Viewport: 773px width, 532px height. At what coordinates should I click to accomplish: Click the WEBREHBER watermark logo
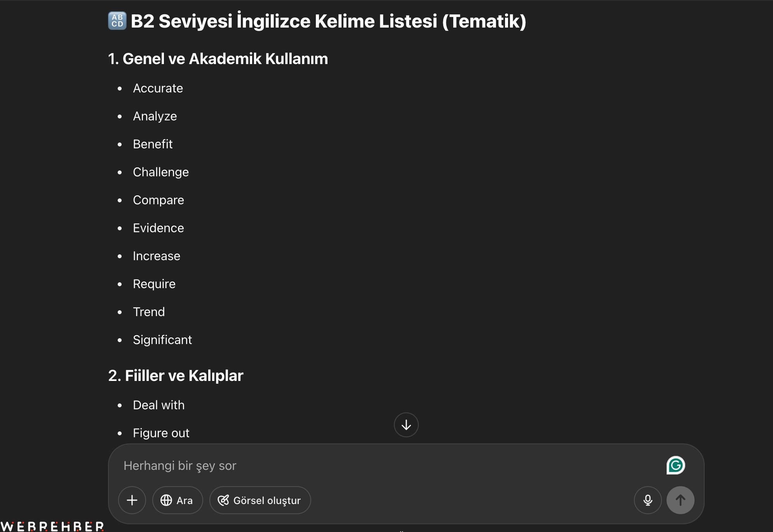click(x=52, y=527)
